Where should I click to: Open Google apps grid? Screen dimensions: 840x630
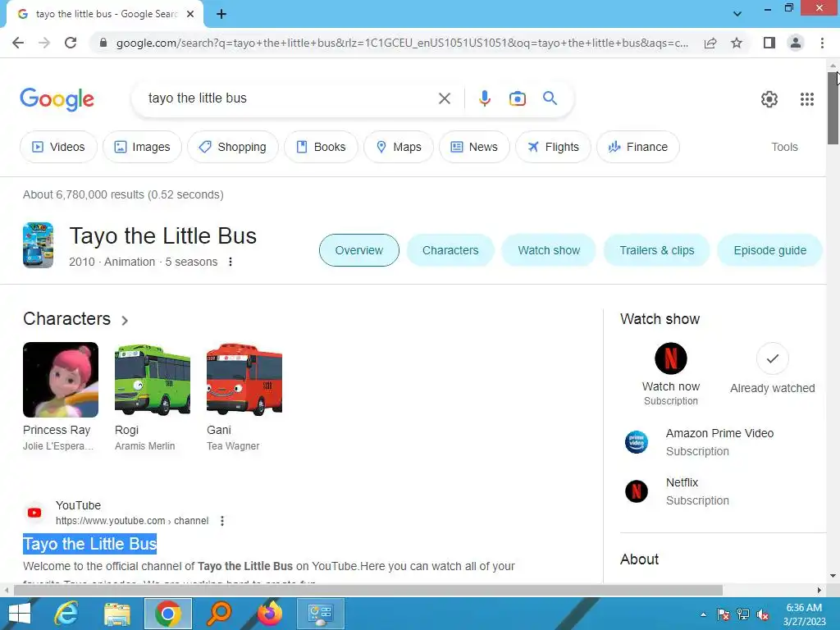(x=807, y=99)
